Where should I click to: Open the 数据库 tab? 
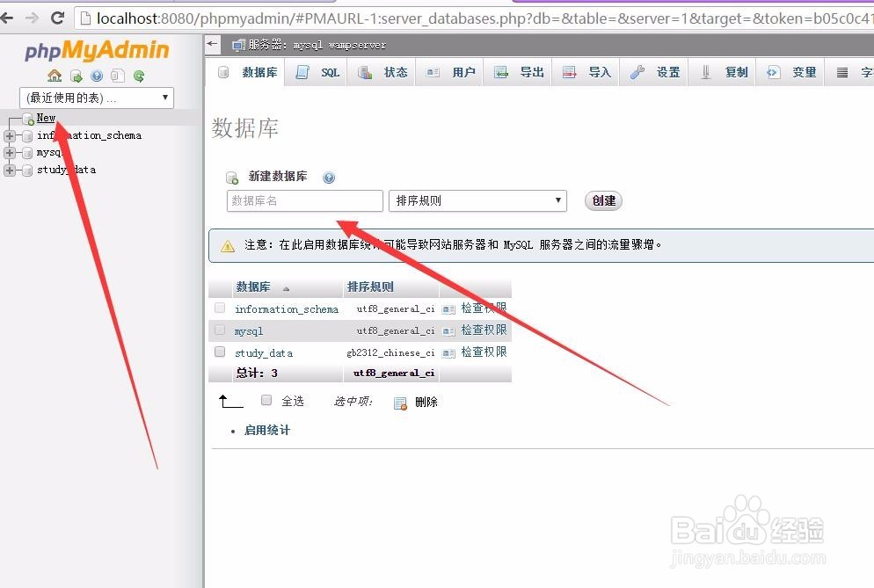(x=246, y=72)
